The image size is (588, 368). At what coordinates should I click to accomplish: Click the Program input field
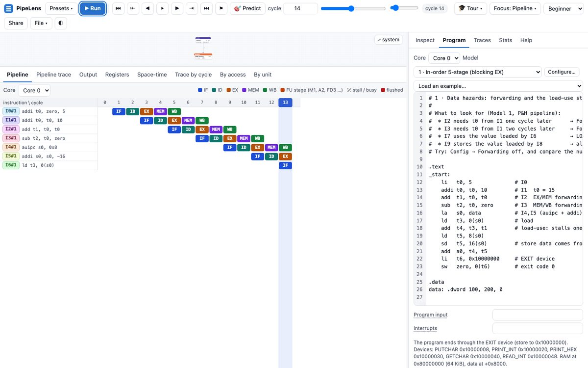pos(538,315)
